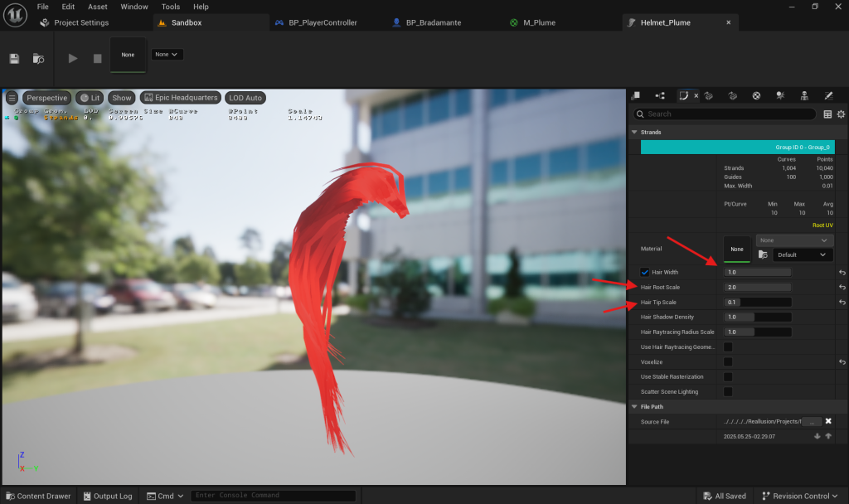Open the Help menu

point(201,7)
